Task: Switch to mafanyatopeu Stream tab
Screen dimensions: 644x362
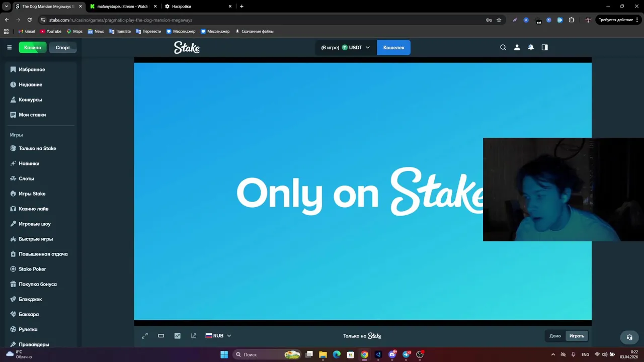Action: (123, 7)
